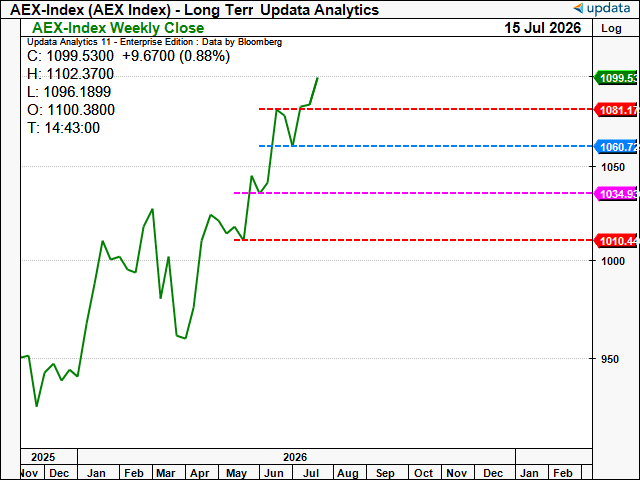Click the Aug month label

coord(348,473)
